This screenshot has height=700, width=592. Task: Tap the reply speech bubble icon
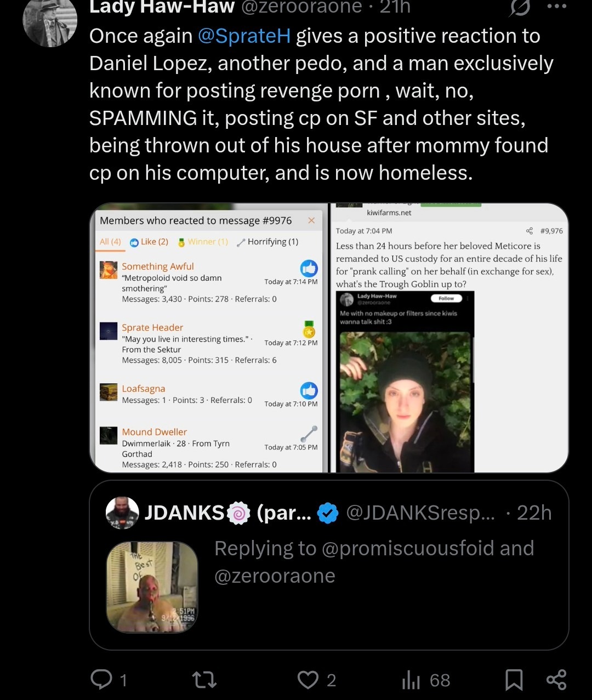click(101, 680)
